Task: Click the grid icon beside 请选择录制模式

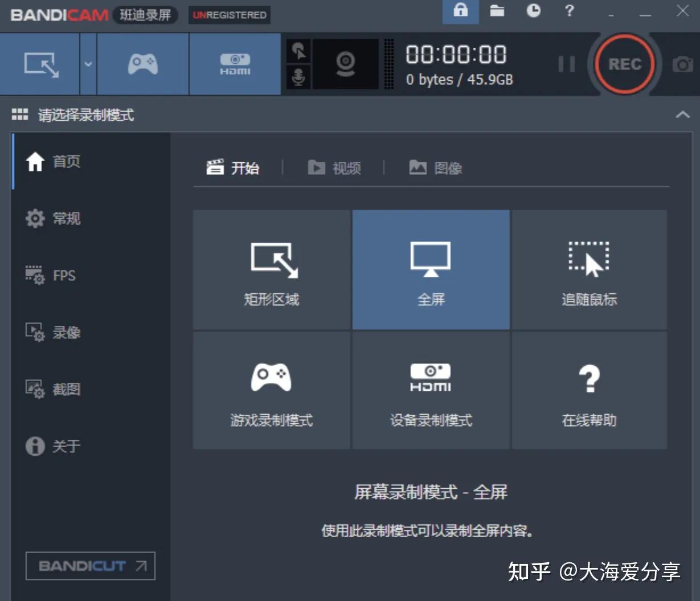Action: (x=20, y=115)
